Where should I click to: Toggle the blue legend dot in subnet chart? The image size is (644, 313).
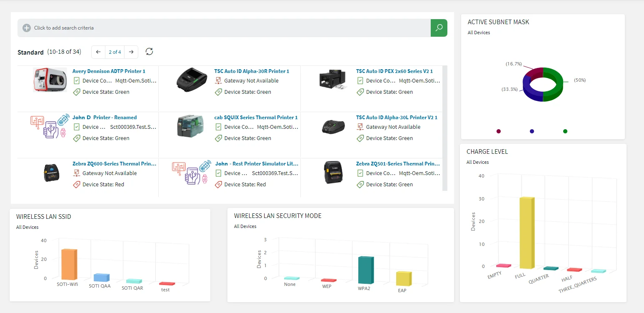(x=532, y=131)
